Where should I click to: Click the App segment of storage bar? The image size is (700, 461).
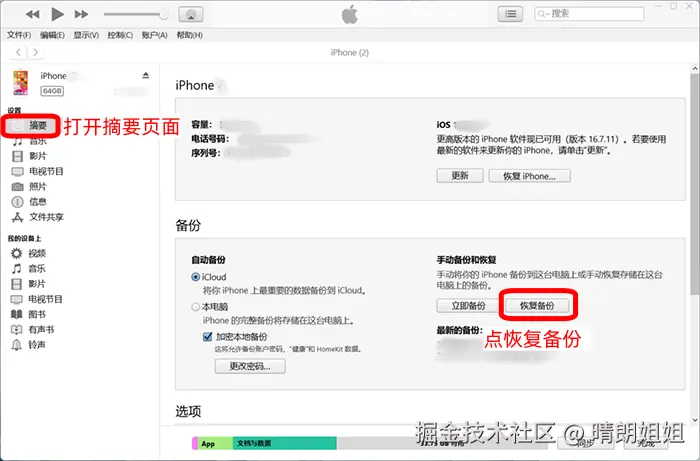pos(215,443)
